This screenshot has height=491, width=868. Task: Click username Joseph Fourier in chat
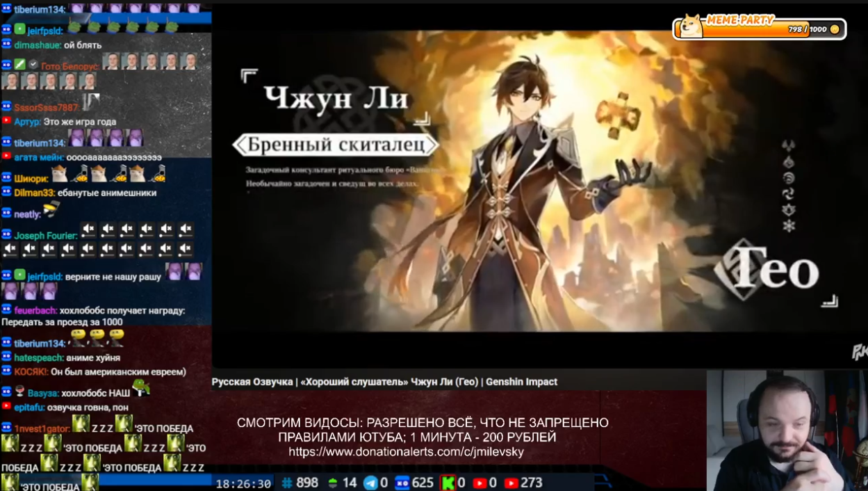46,236
